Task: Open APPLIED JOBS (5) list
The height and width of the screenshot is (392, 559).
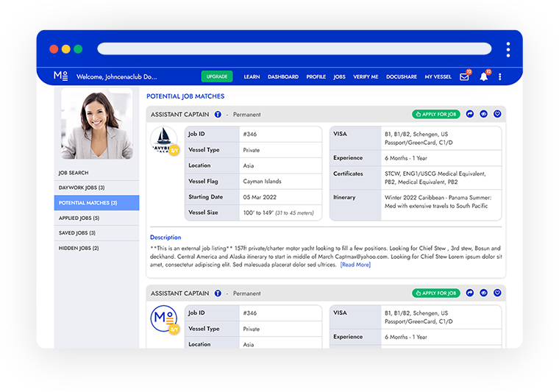Action: point(96,218)
